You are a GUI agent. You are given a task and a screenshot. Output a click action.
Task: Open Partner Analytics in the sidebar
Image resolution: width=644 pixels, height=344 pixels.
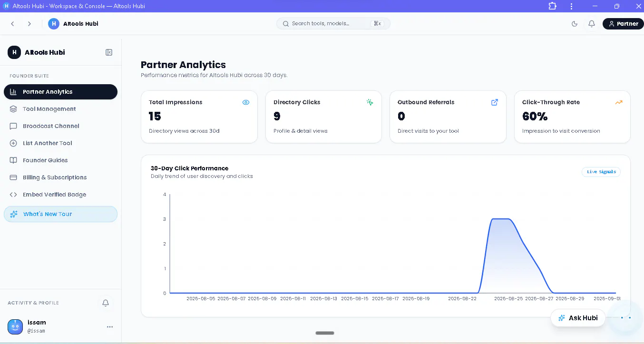click(60, 92)
